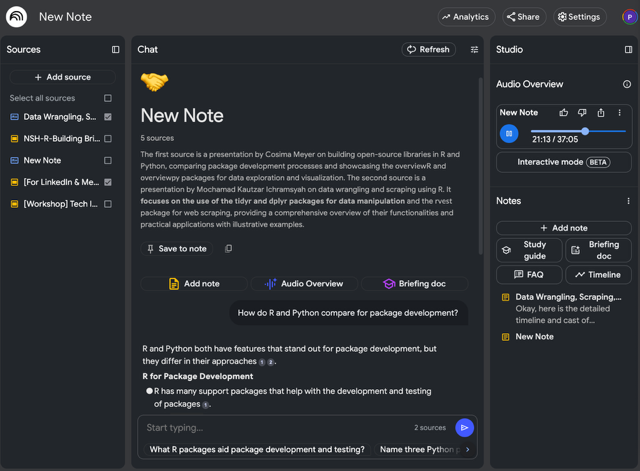
Task: Click the Start typing input field
Action: pos(278,427)
